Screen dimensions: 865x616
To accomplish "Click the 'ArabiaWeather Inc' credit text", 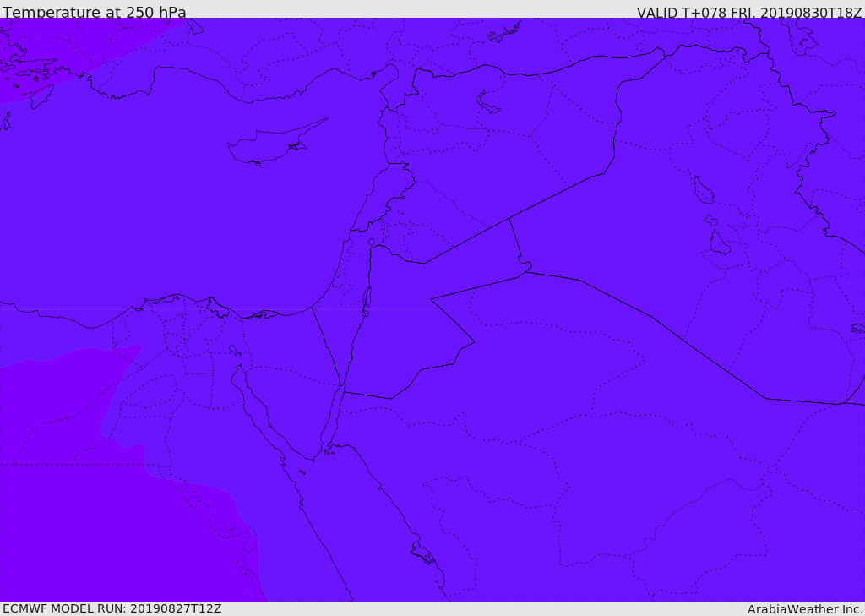I will [804, 609].
